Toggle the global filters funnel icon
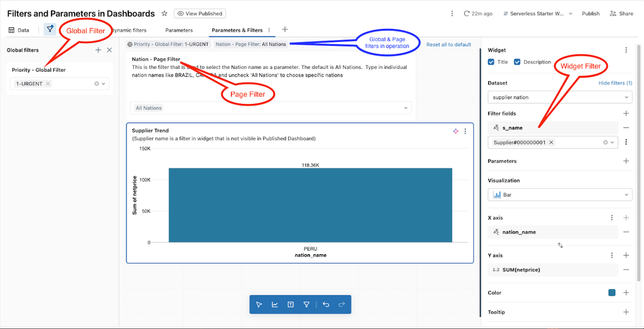The height and width of the screenshot is (329, 644). pyautogui.click(x=50, y=29)
